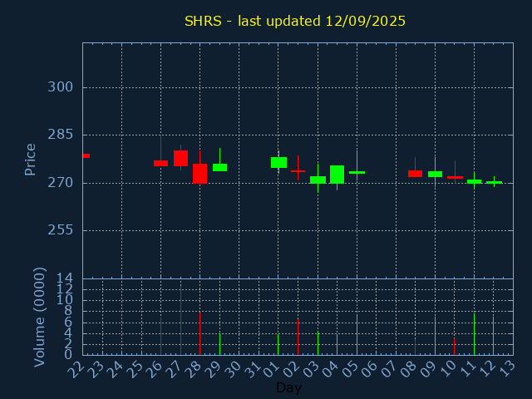Click the red volume bar on day 28
Image resolution: width=532 pixels, height=399 pixels.
199,333
